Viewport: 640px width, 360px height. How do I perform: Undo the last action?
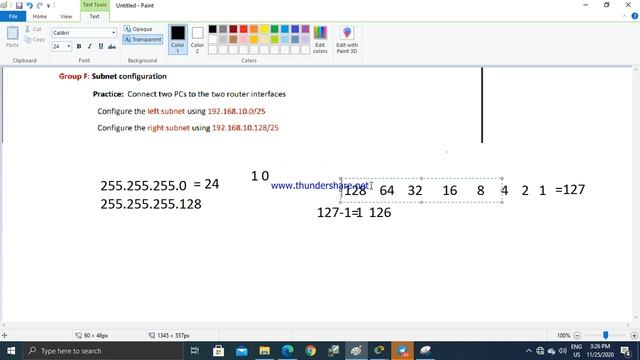point(29,5)
